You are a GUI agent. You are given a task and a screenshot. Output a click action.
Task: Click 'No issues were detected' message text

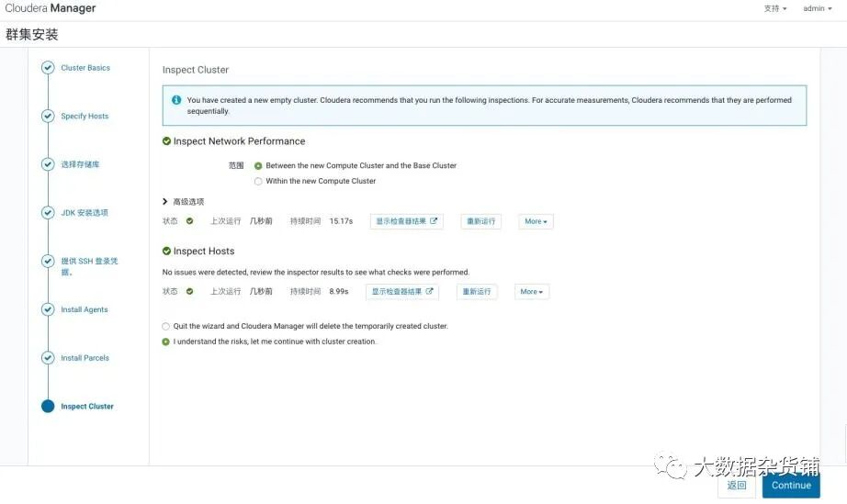[x=316, y=272]
